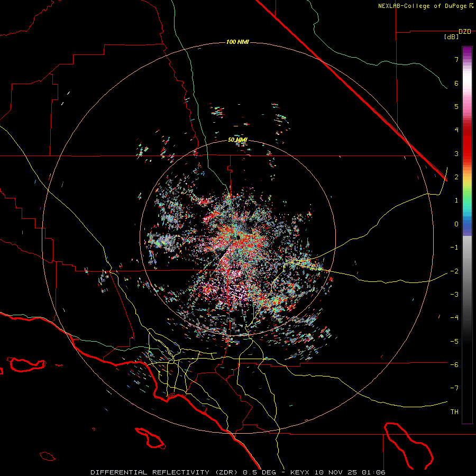Click the DZD product label
The width and height of the screenshot is (476, 476).
(465, 32)
